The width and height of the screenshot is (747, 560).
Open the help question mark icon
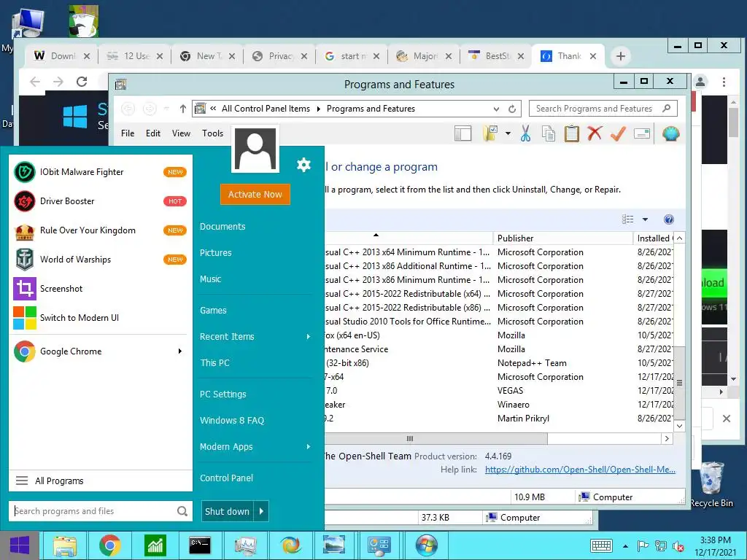(668, 219)
